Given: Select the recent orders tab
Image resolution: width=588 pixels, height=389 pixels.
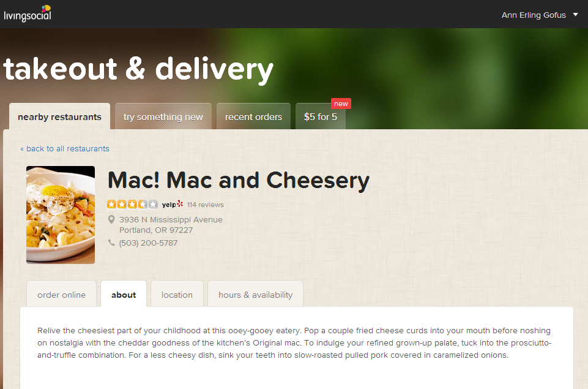Looking at the screenshot, I should click(253, 117).
